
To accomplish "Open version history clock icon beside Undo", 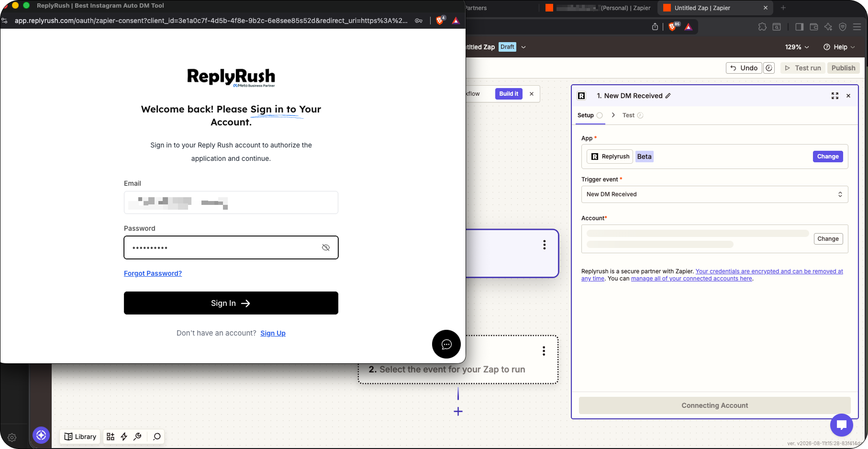I will (769, 68).
